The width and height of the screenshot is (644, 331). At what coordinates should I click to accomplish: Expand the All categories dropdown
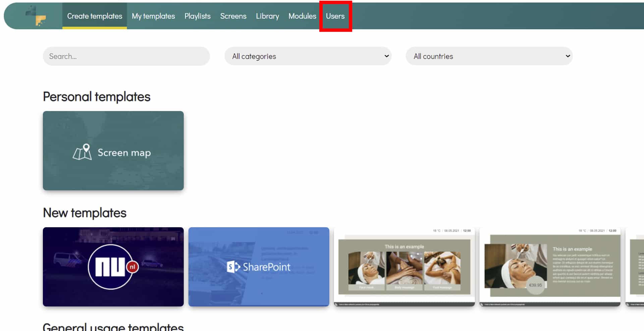tap(308, 56)
